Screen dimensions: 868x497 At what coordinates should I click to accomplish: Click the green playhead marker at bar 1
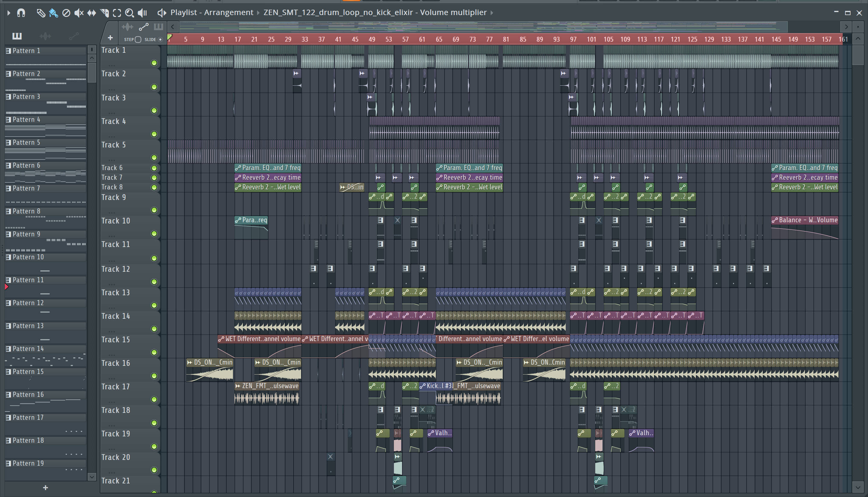(x=169, y=37)
